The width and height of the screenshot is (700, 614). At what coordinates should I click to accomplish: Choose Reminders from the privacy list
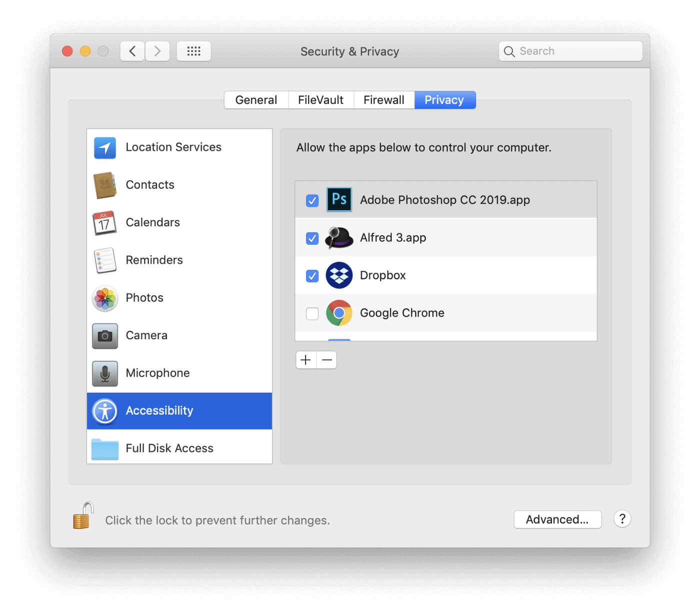pos(154,260)
